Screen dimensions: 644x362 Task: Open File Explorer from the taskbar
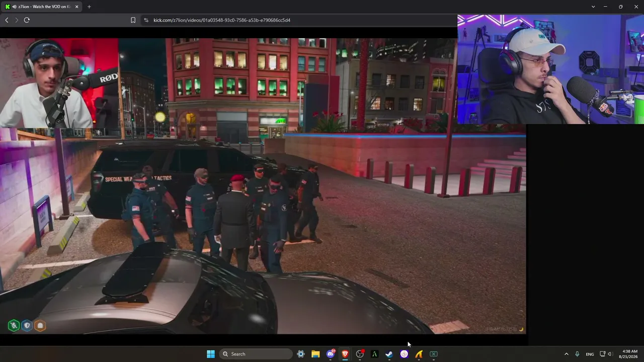click(315, 354)
